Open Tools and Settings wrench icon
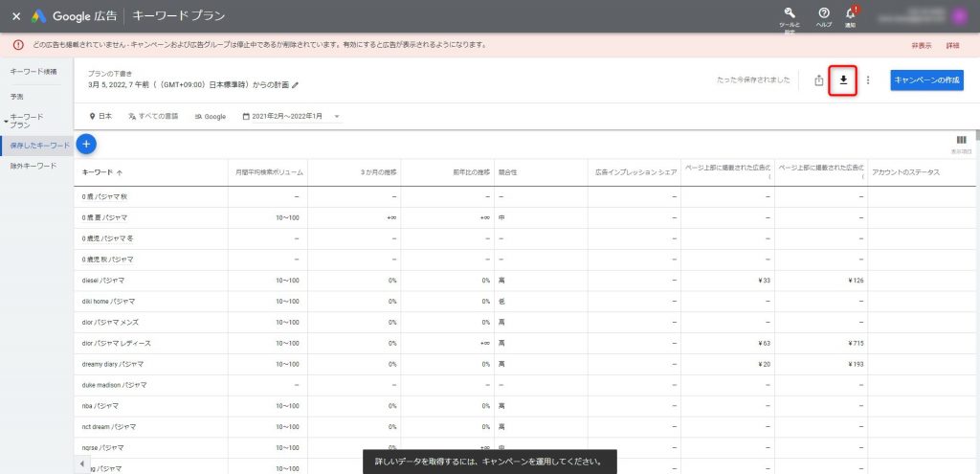This screenshot has width=980, height=474. coord(789,13)
